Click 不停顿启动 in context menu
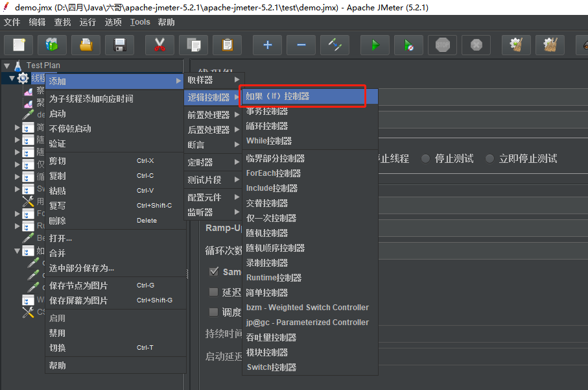The height and width of the screenshot is (390, 588). 115,128
